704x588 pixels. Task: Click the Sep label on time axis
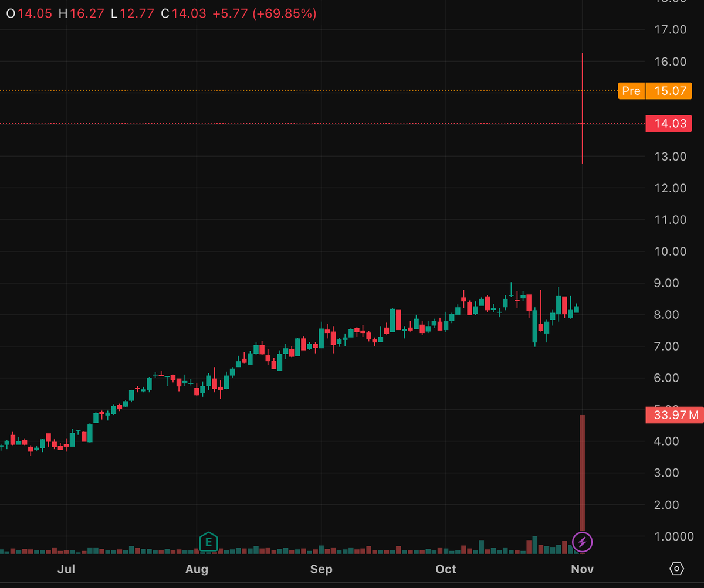(321, 569)
